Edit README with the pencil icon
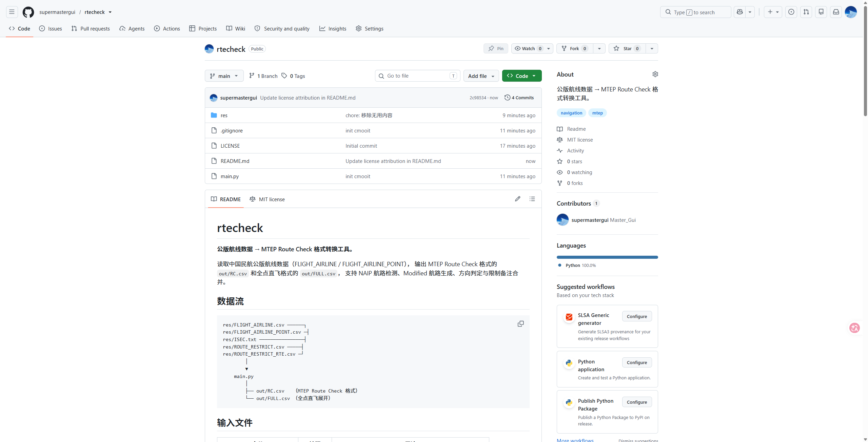Screen dimensions: 868x442 point(517,199)
